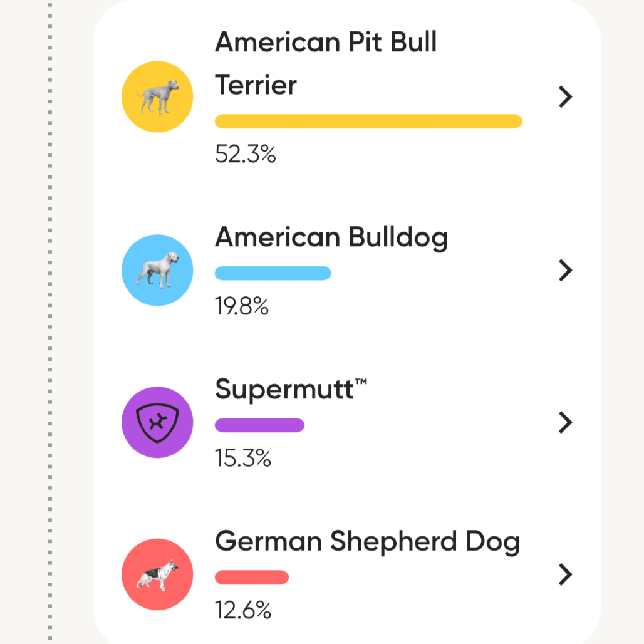Click the blue American Bulldog percentage bar
The height and width of the screenshot is (644, 644).
tap(273, 273)
